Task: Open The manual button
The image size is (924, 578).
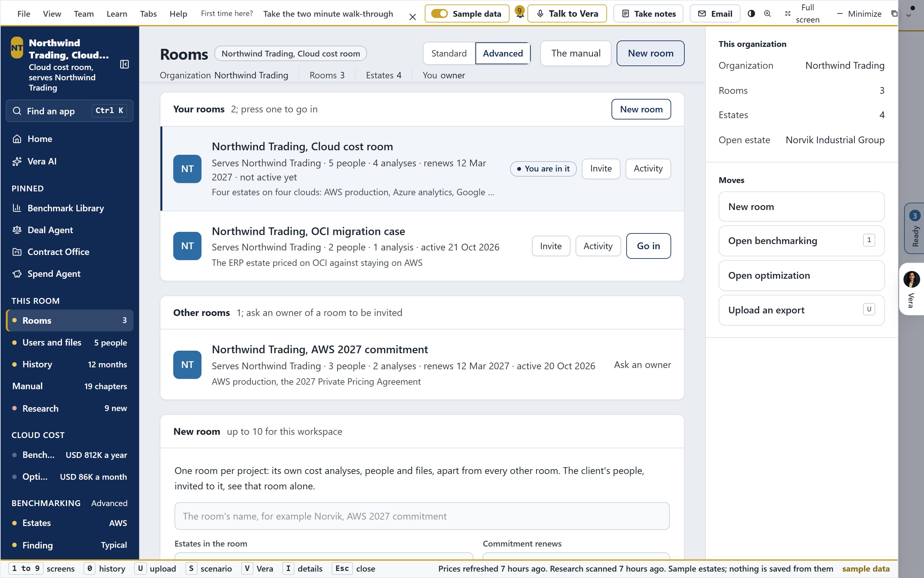Action: 576,53
